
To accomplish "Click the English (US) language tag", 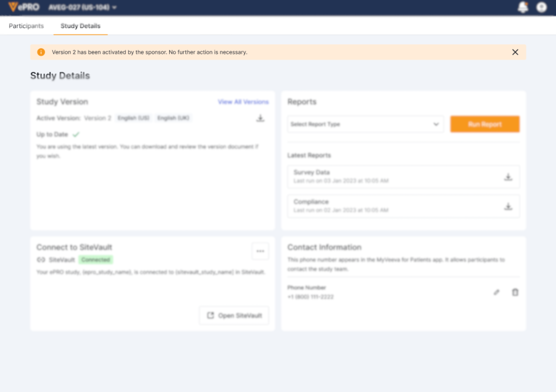I will [x=133, y=118].
